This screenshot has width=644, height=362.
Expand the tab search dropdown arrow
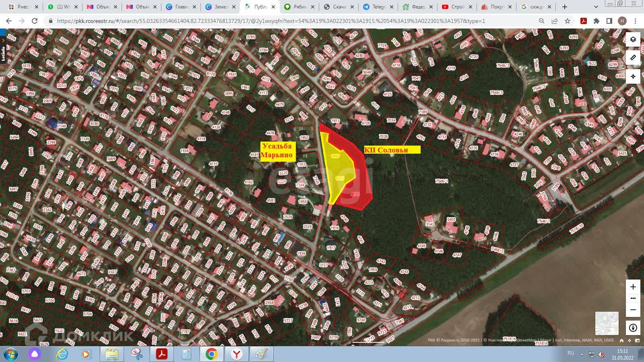click(x=596, y=7)
